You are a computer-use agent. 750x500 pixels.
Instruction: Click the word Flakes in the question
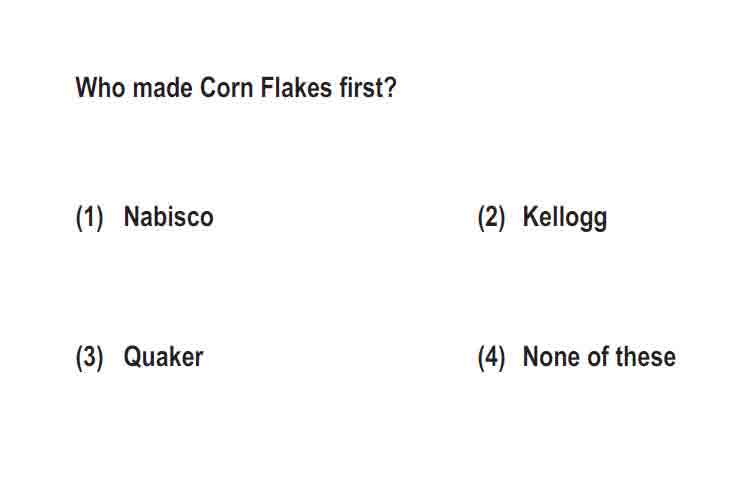pyautogui.click(x=296, y=88)
